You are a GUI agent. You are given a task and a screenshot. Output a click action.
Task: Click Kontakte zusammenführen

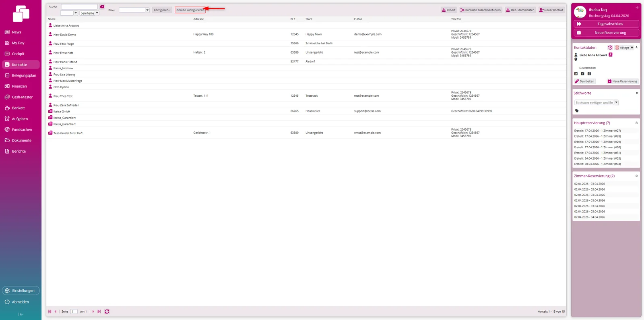pos(481,10)
